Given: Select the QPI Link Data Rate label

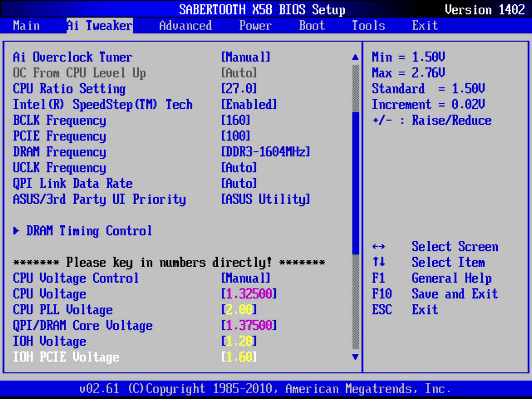Looking at the screenshot, I should (x=73, y=183).
